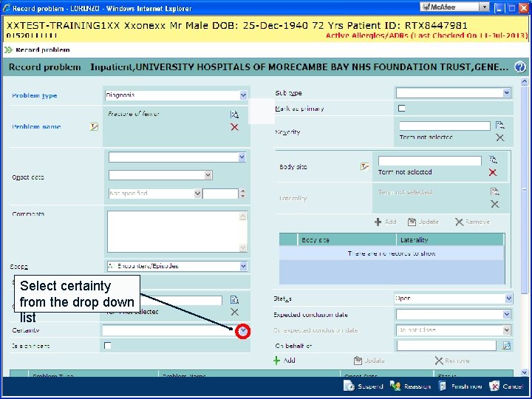Click Update below On behalf of
Viewport: 532px width, 399px height.
click(369, 361)
